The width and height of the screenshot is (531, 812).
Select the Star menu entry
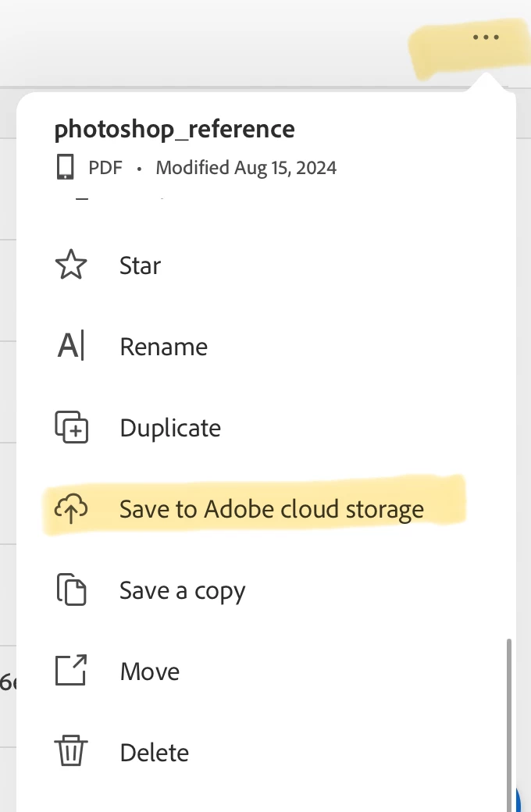point(141,265)
